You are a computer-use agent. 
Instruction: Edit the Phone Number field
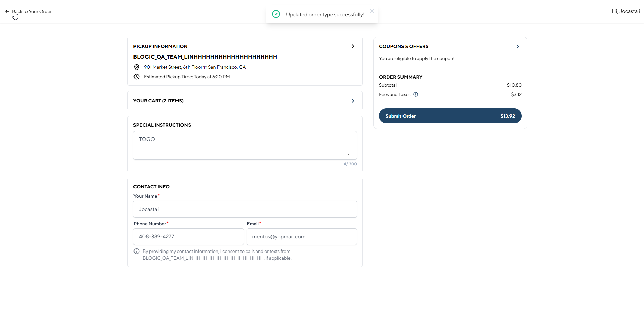188,237
